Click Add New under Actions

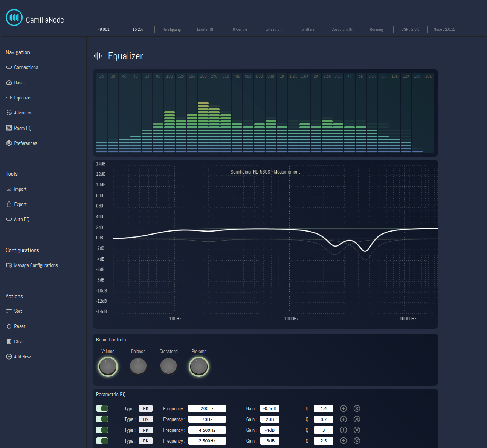pos(22,357)
